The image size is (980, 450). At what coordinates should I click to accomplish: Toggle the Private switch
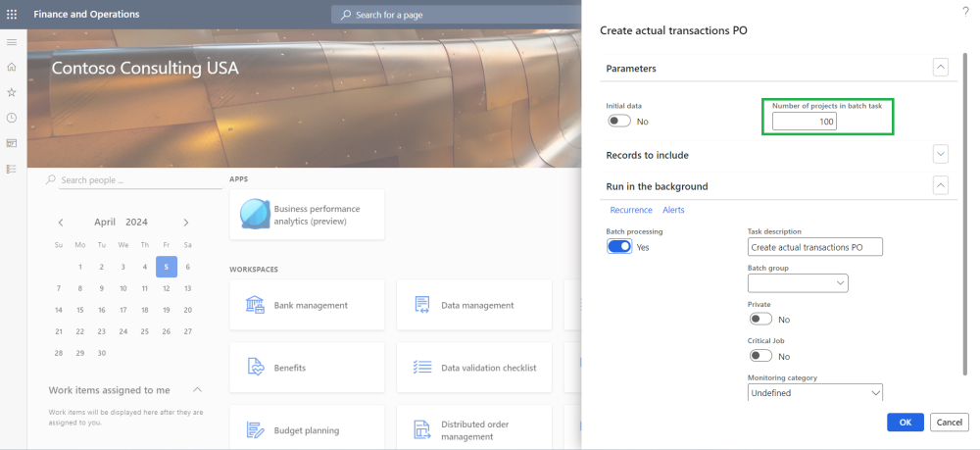tap(760, 319)
